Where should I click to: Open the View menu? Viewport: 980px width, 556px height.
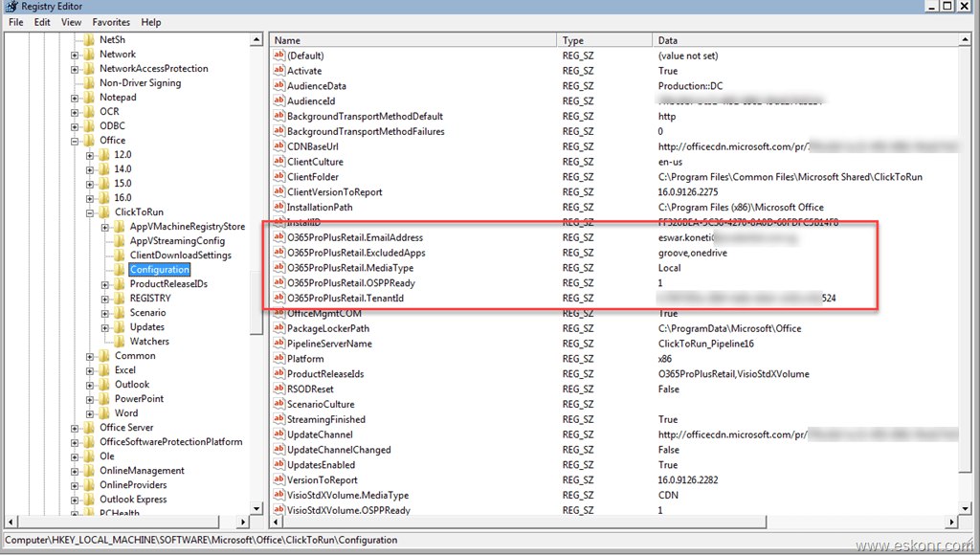pyautogui.click(x=71, y=22)
